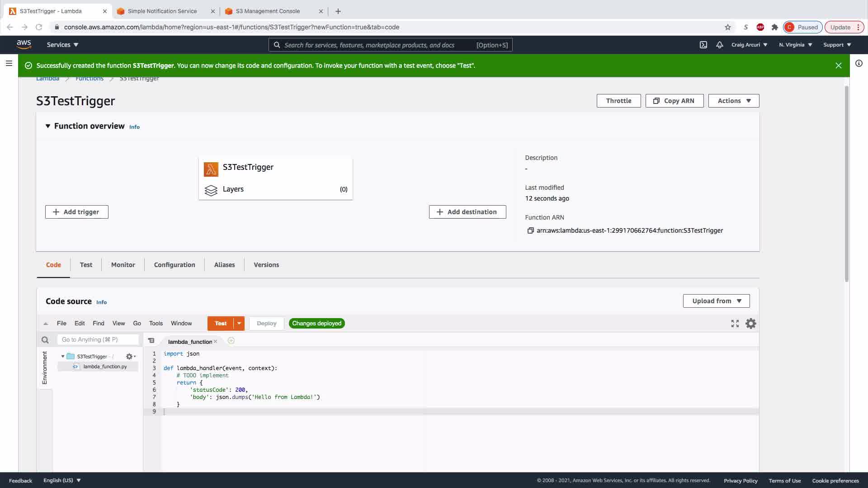Open the Tools menu in editor

click(x=156, y=324)
